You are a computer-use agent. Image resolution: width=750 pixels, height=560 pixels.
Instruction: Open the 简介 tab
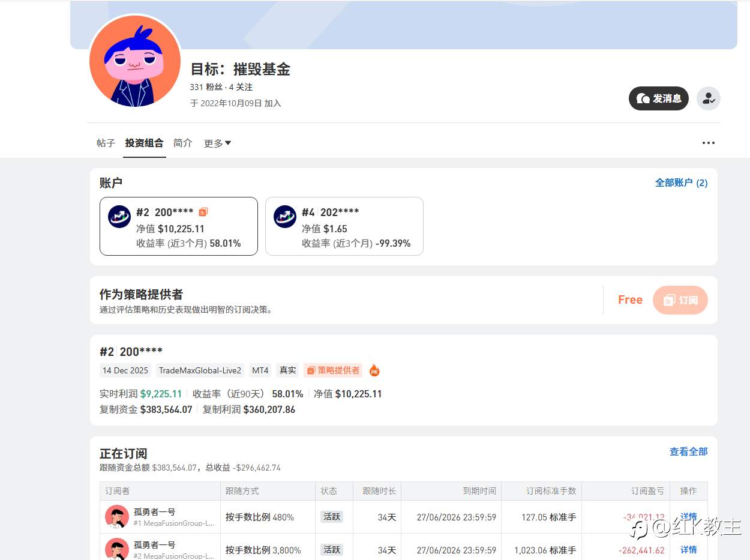pos(183,143)
